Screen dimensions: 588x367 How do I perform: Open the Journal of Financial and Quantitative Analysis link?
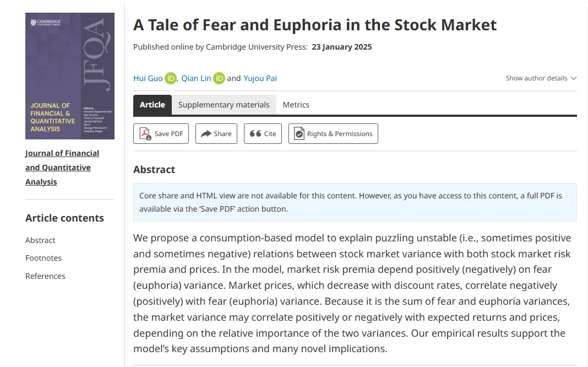[x=62, y=168]
